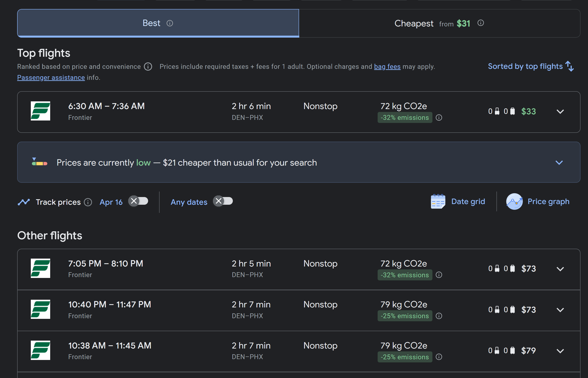
Task: Expand the 10:38 AM Frontier flight details
Action: click(560, 351)
